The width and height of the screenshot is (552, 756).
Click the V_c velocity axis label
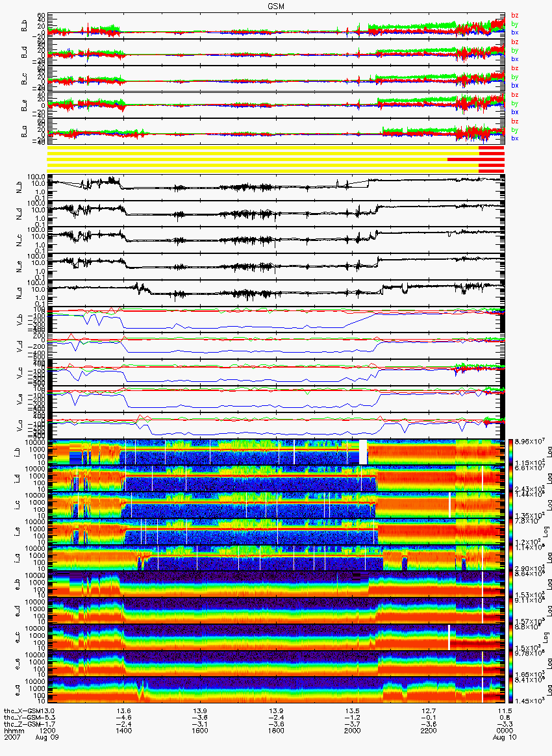coord(19,373)
